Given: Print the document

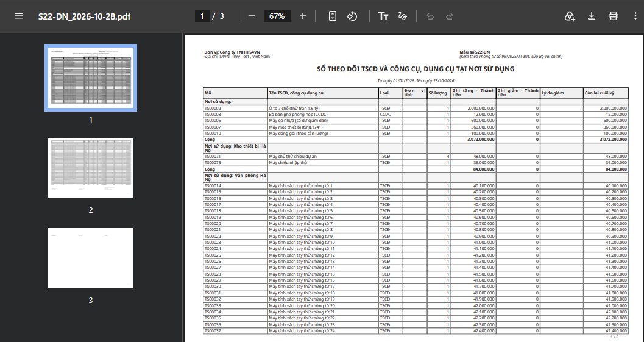Looking at the screenshot, I should point(613,16).
